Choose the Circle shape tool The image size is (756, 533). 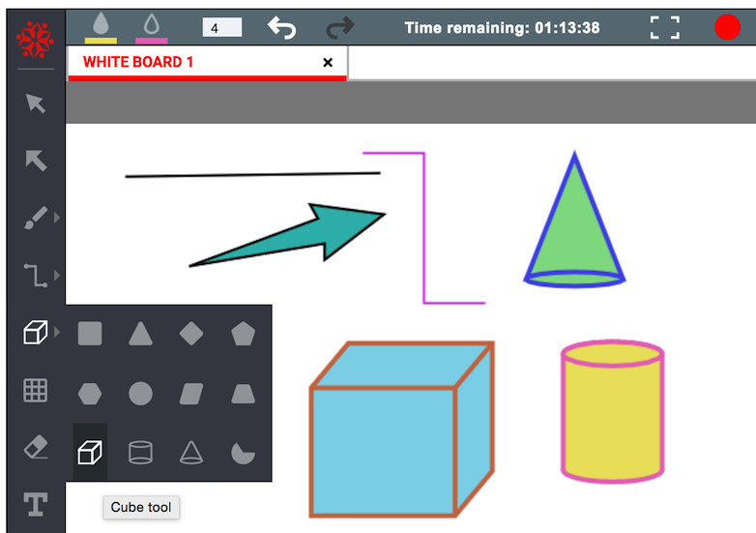141,394
